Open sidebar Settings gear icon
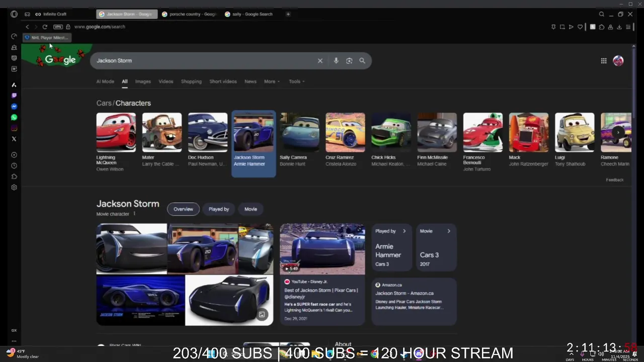644x362 pixels. click(14, 187)
